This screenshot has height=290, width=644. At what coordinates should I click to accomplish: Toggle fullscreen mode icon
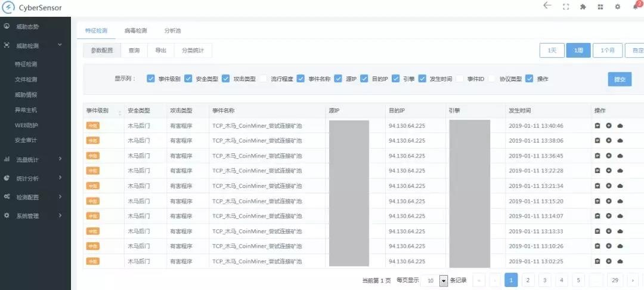pyautogui.click(x=566, y=7)
